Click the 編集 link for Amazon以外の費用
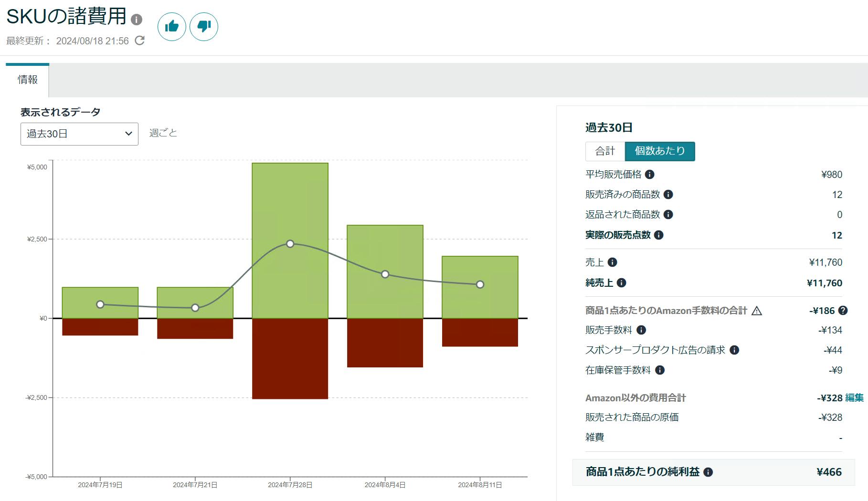 pos(854,398)
